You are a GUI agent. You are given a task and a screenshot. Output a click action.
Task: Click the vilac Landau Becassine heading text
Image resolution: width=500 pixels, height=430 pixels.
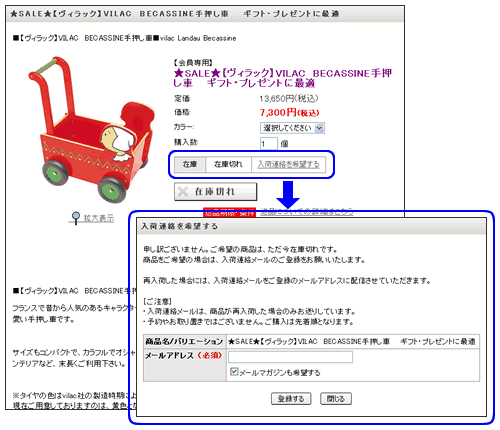(x=198, y=38)
